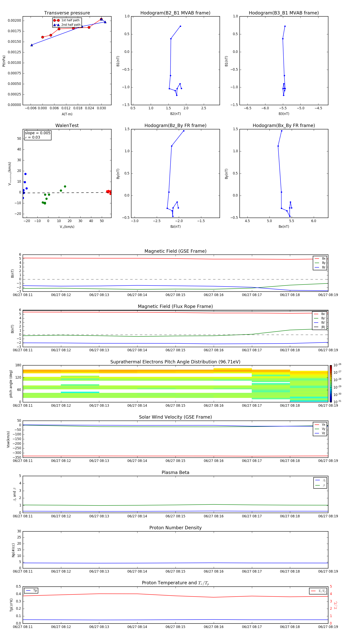The image size is (351, 644).
Task: Click the Tp legend box in temperature plot
Action: 31,591
